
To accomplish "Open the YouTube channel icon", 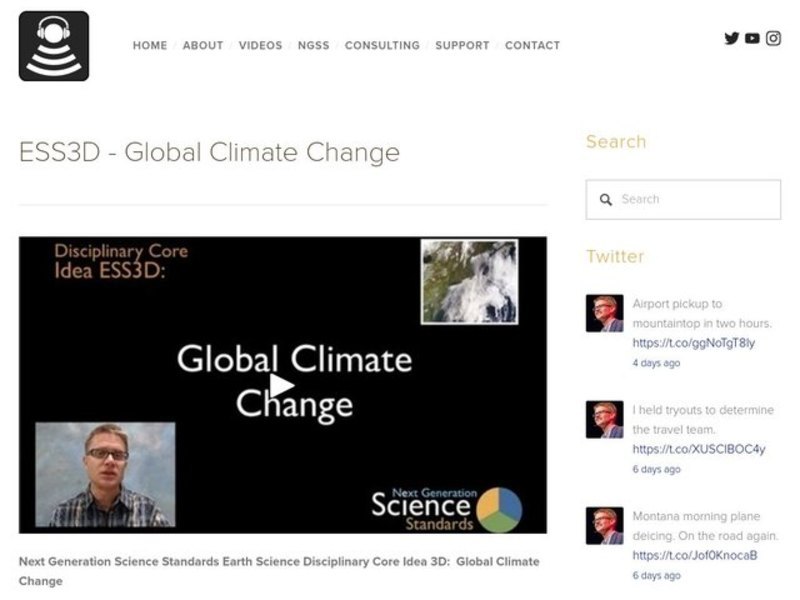I will 753,40.
